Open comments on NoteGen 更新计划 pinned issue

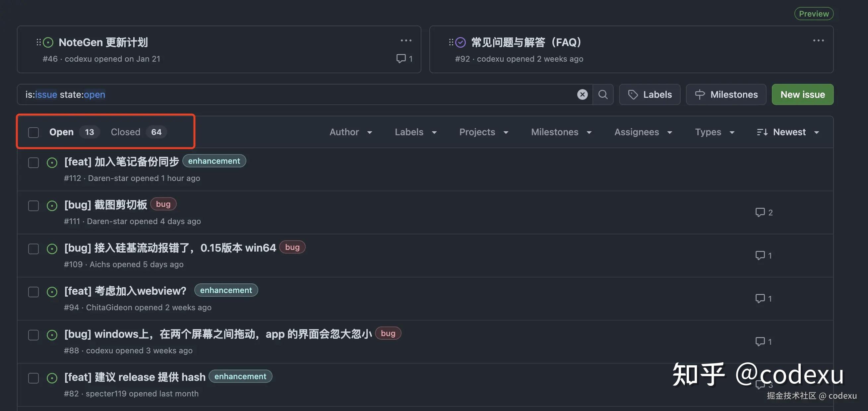pos(404,59)
